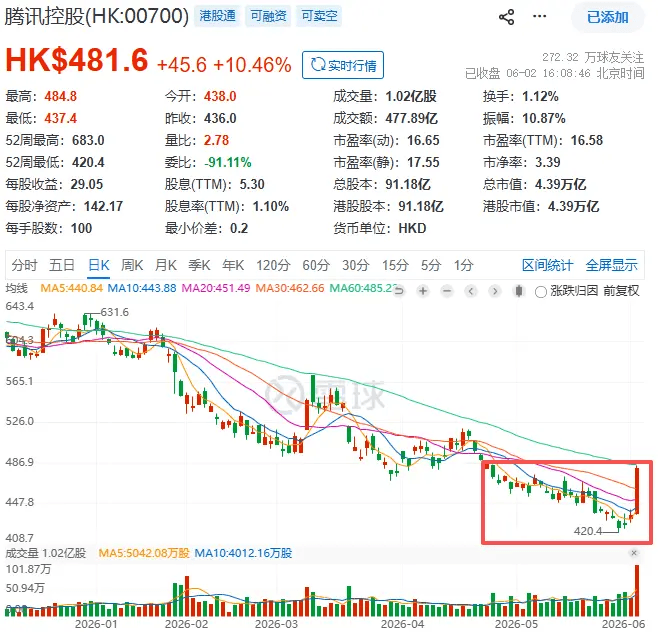This screenshot has height=632, width=658.
Task: Switch to the 1分 interval tab
Action: (x=463, y=265)
